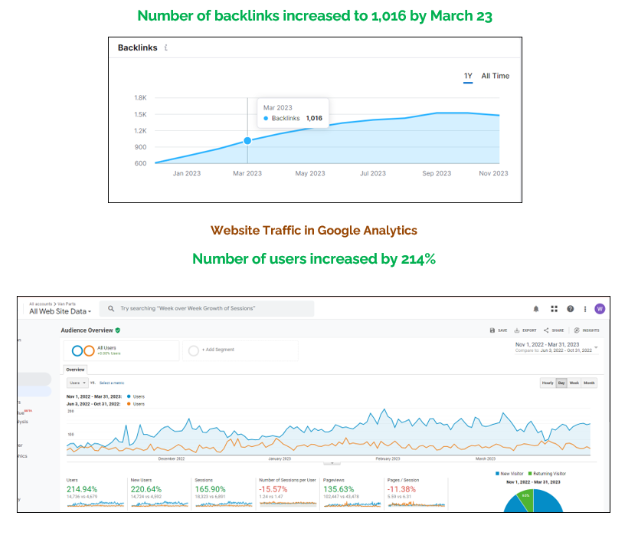The height and width of the screenshot is (537, 631).
Task: Expand the date range picker
Action: click(596, 349)
